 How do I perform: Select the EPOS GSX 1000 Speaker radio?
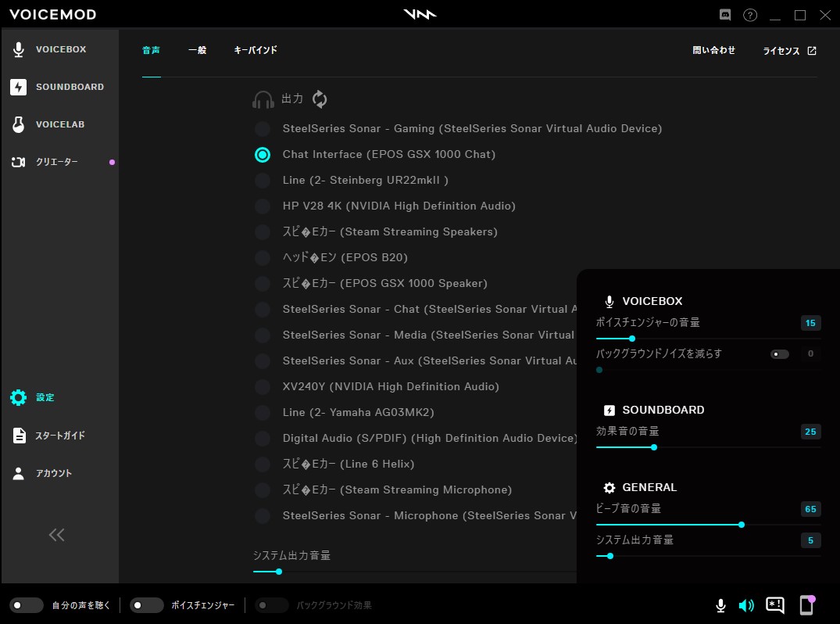point(263,283)
